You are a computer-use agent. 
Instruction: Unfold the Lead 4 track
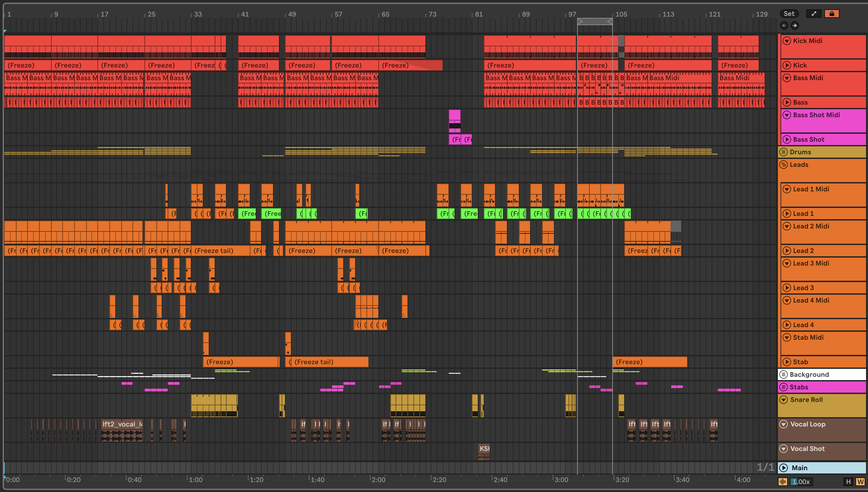tap(787, 325)
